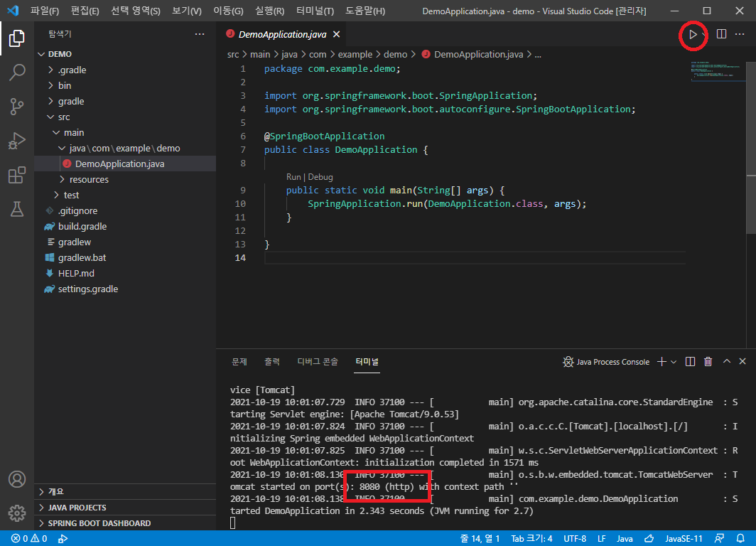Open the 실행(R) menu
Screen dimensions: 756x546
point(269,11)
